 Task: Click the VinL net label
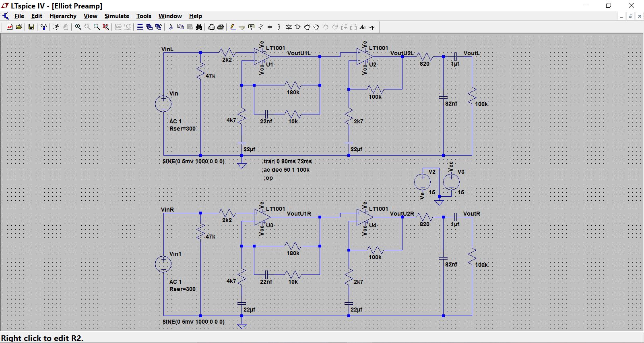(167, 49)
